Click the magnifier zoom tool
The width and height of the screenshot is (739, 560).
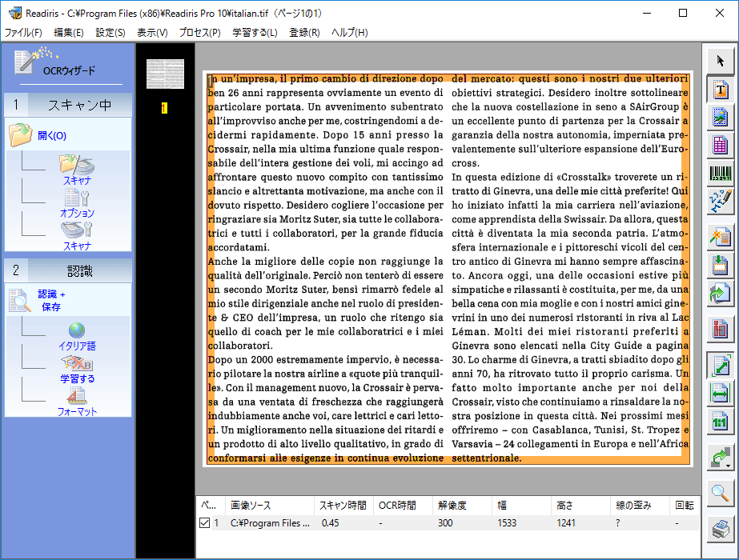point(720,494)
